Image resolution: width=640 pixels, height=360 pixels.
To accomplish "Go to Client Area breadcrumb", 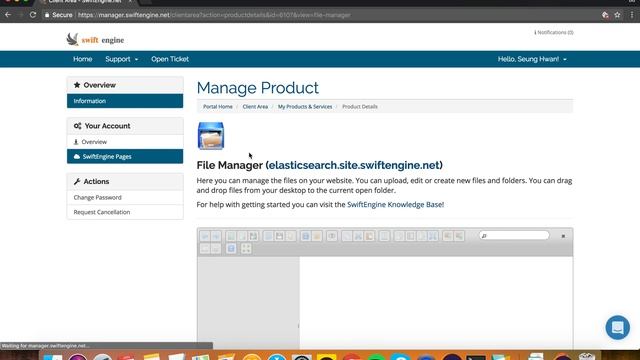I will coord(255,107).
